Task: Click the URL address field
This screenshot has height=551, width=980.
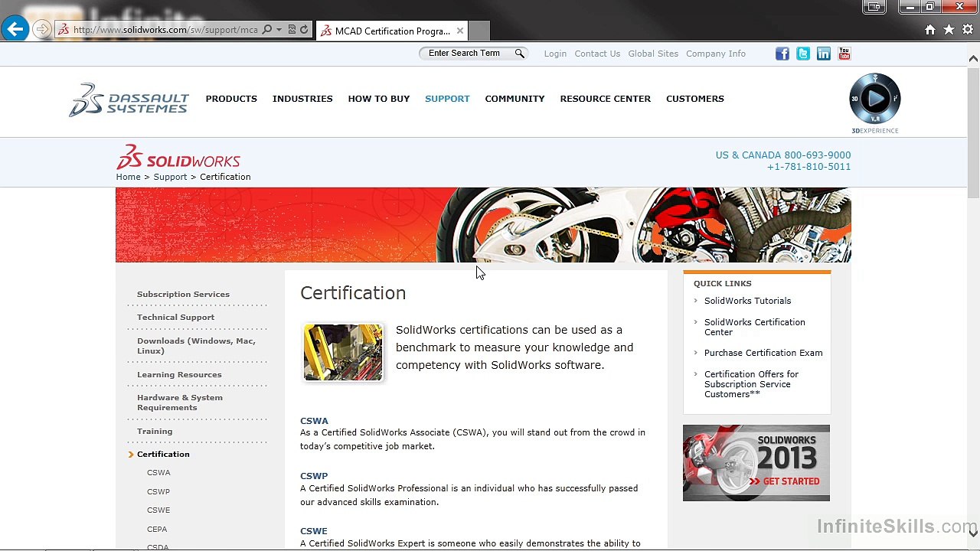Action: [x=165, y=30]
